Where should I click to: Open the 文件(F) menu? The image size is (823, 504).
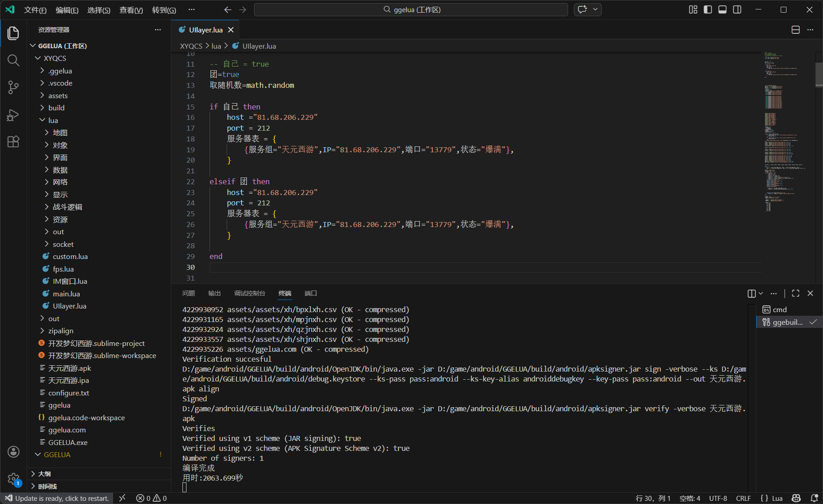35,10
